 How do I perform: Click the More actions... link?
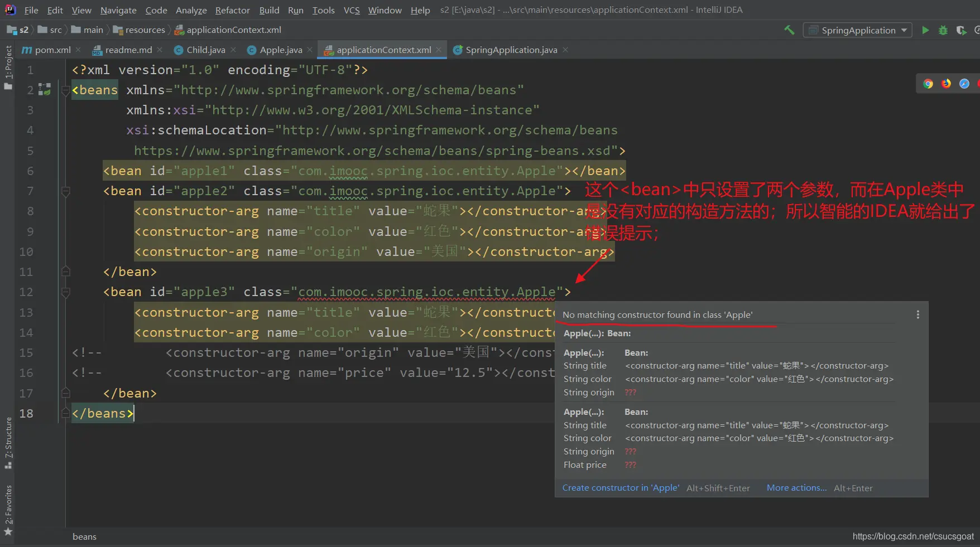point(796,488)
